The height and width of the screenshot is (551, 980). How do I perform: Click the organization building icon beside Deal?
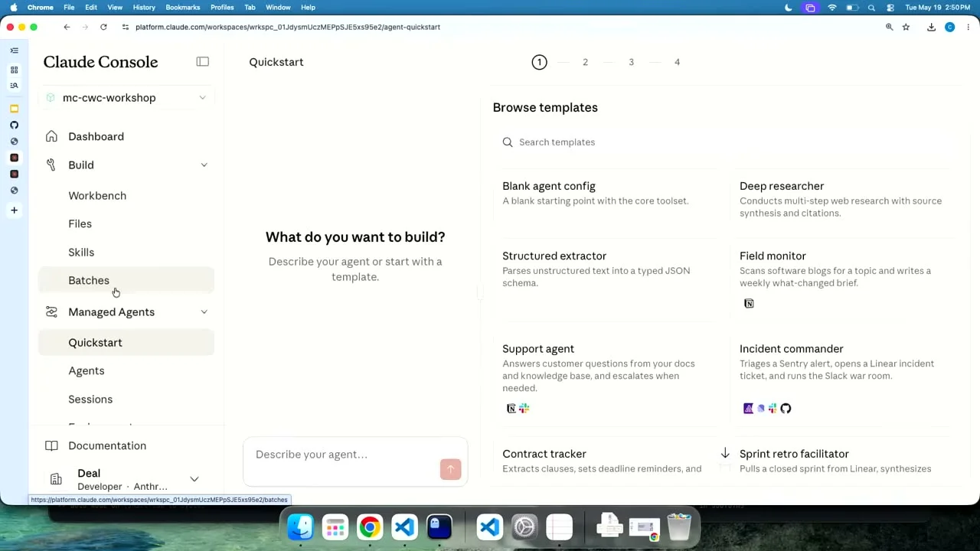pos(56,479)
